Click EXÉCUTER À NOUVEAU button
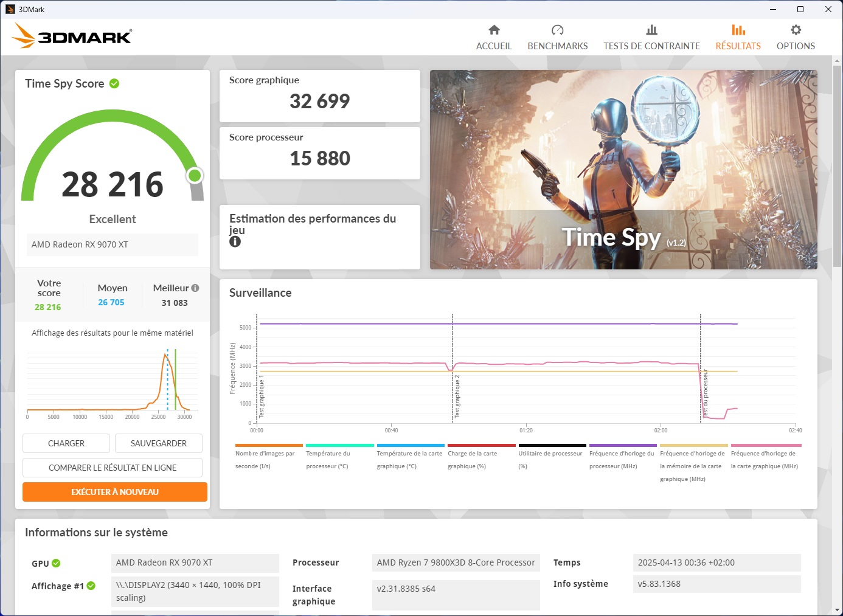Image resolution: width=843 pixels, height=616 pixels. [x=115, y=492]
